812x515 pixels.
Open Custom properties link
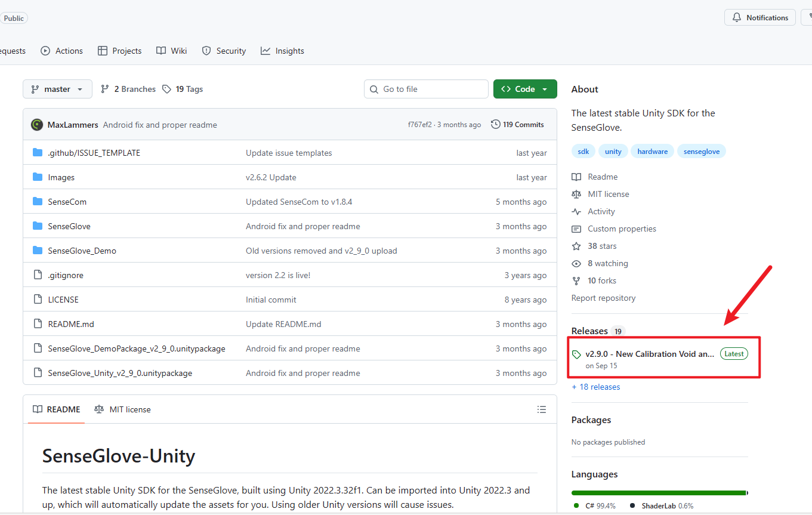pos(614,229)
